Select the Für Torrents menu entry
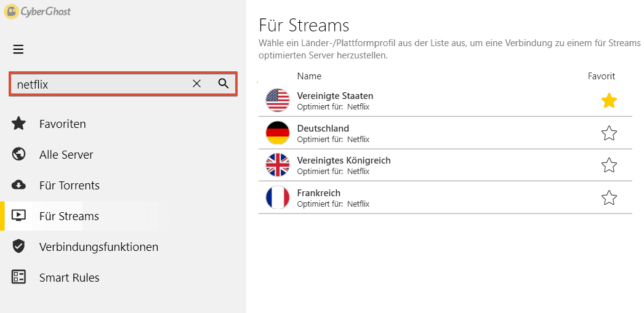The image size is (644, 313). (x=70, y=186)
